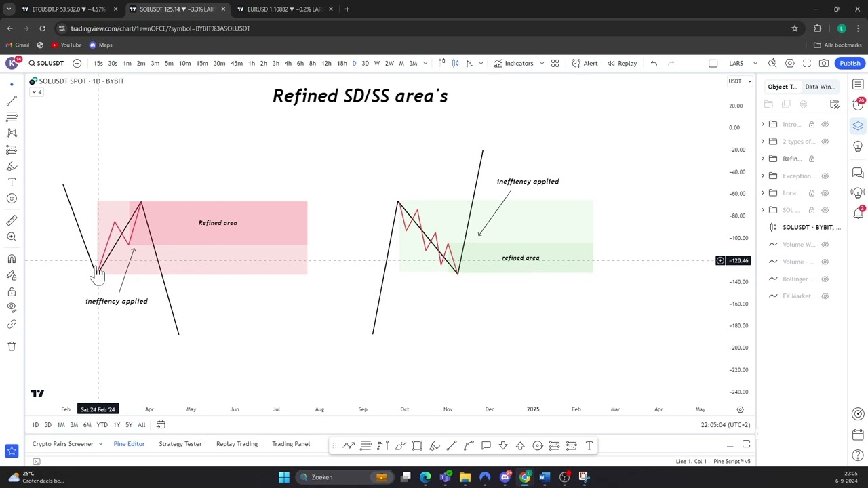Image resolution: width=868 pixels, height=488 pixels.
Task: Select the 45m timeframe
Action: coord(236,63)
